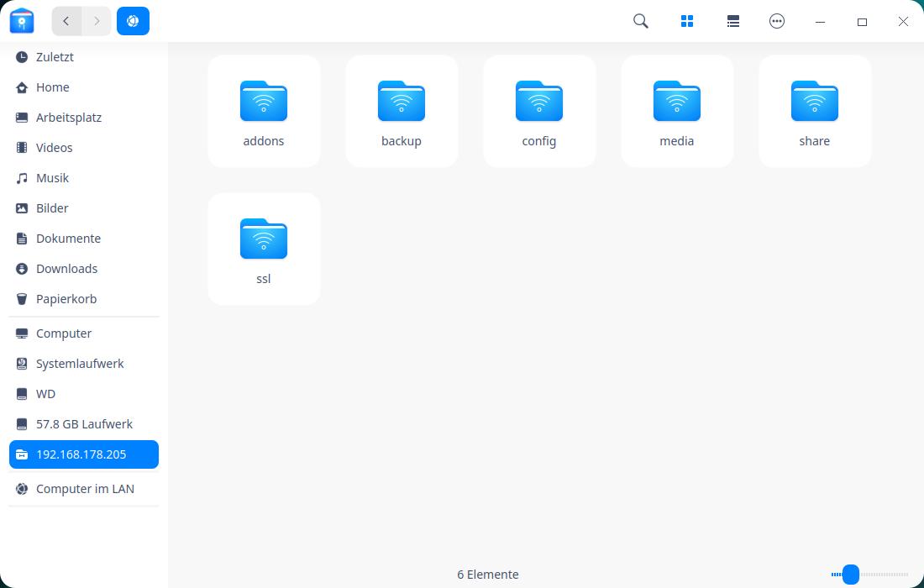Select the config folder
924x588 pixels.
tap(539, 112)
